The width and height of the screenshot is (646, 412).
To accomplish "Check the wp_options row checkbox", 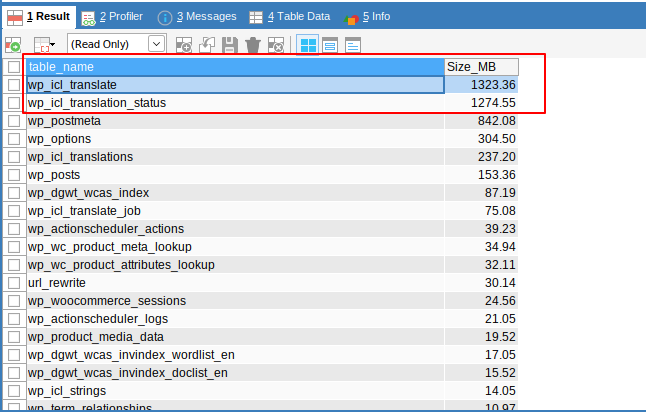I will click(x=14, y=139).
